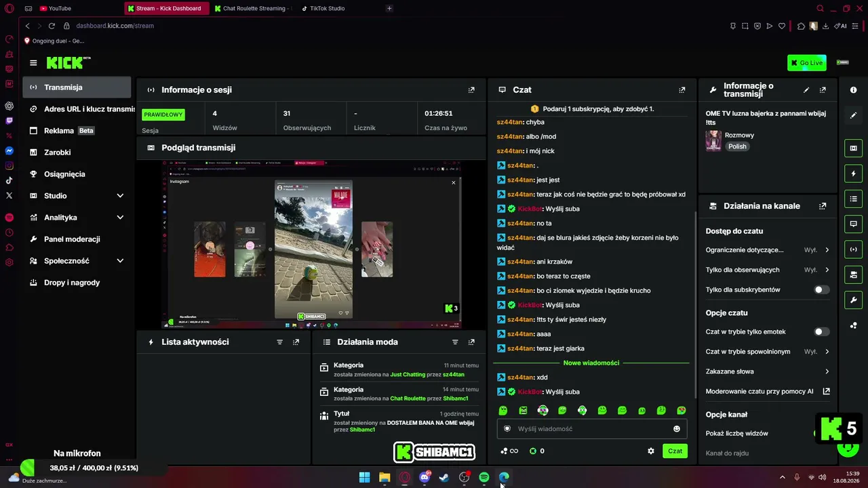Image resolution: width=868 pixels, height=488 pixels.
Task: Click the heart bookmark icon in address bar
Action: 781,26
